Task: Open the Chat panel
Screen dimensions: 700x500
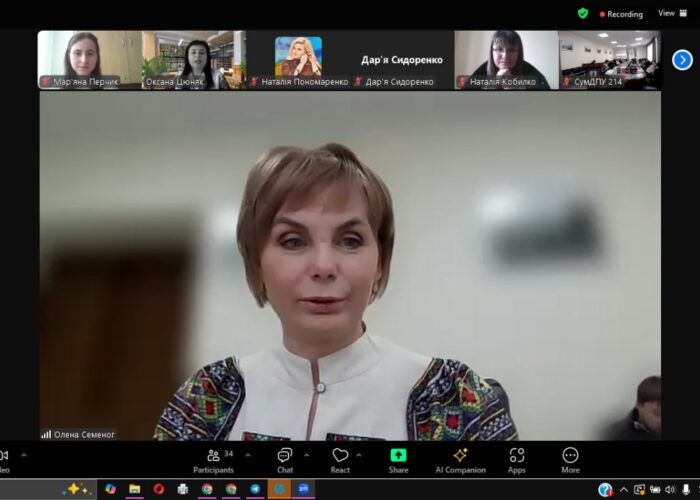Action: 285,459
